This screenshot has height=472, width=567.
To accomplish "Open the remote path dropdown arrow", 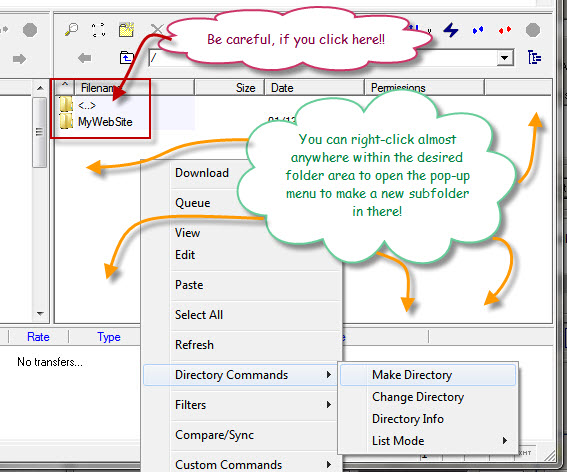I will tap(504, 58).
